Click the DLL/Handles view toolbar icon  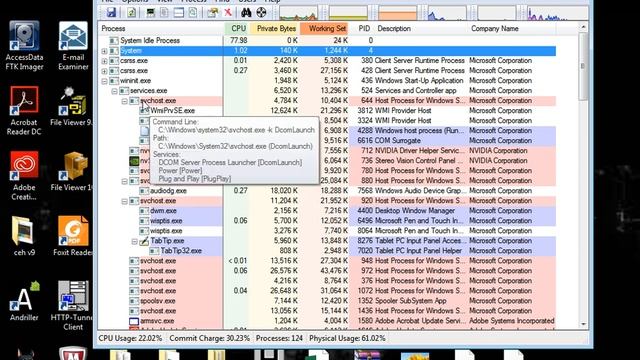(193, 12)
